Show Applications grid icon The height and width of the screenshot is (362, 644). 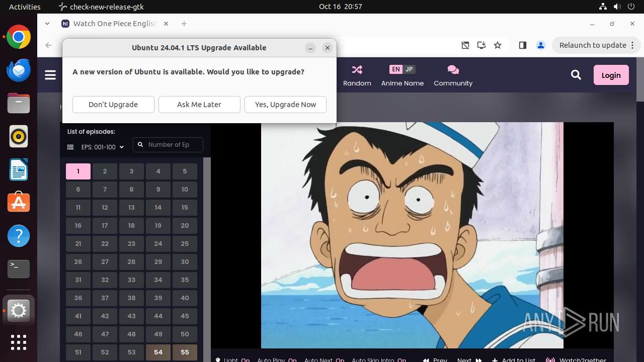[19, 342]
